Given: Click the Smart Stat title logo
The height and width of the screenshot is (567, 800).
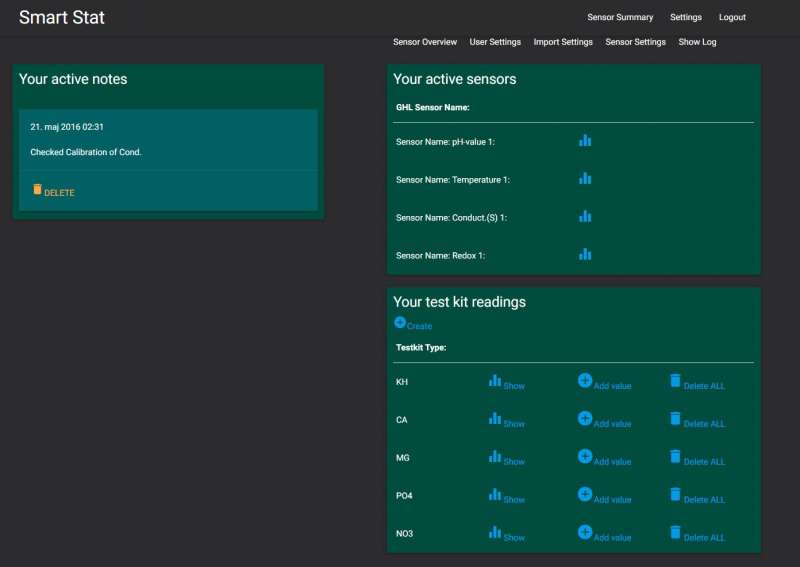Looking at the screenshot, I should 62,18.
